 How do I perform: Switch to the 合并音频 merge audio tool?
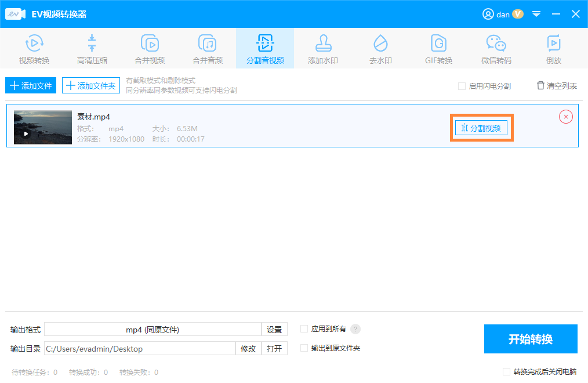pyautogui.click(x=208, y=49)
